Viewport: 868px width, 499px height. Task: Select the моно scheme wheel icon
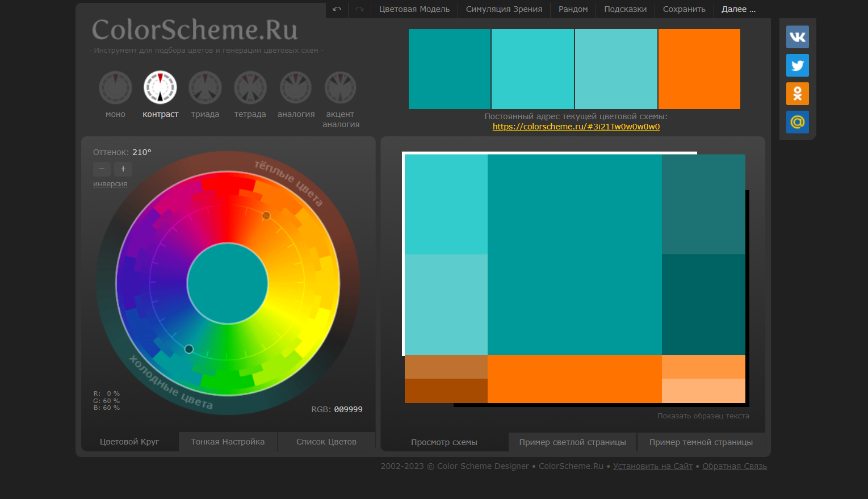click(x=115, y=87)
